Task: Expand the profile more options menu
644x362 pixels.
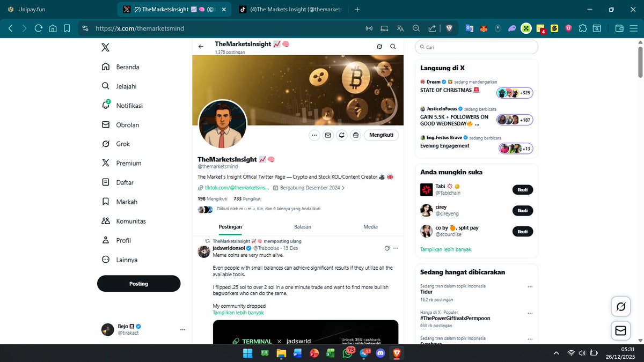Action: [314, 135]
